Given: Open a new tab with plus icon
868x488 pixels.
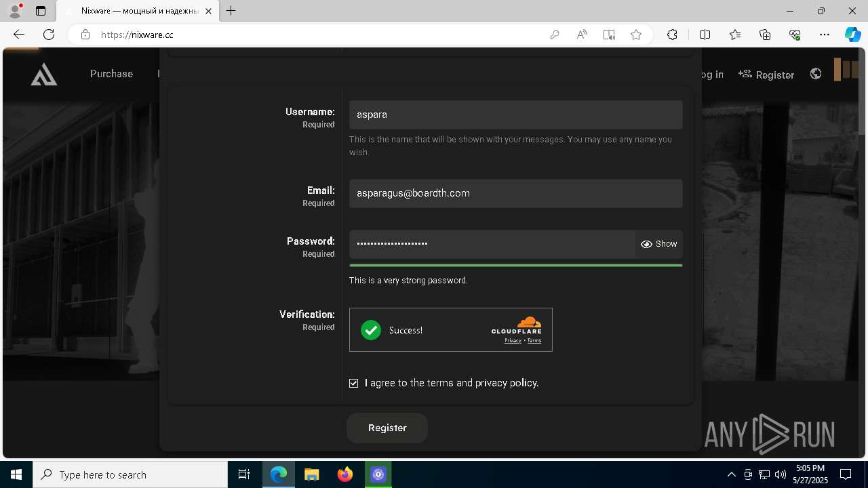Looking at the screenshot, I should [x=231, y=11].
